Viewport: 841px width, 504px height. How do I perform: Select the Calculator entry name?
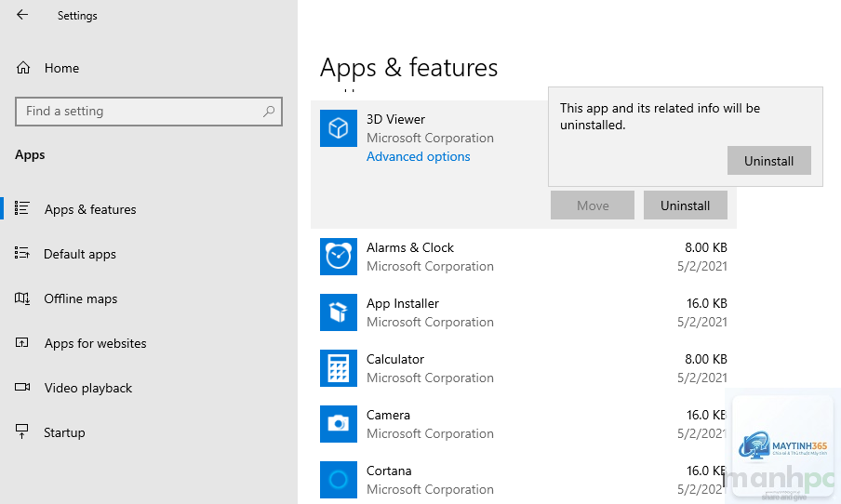[x=395, y=359]
